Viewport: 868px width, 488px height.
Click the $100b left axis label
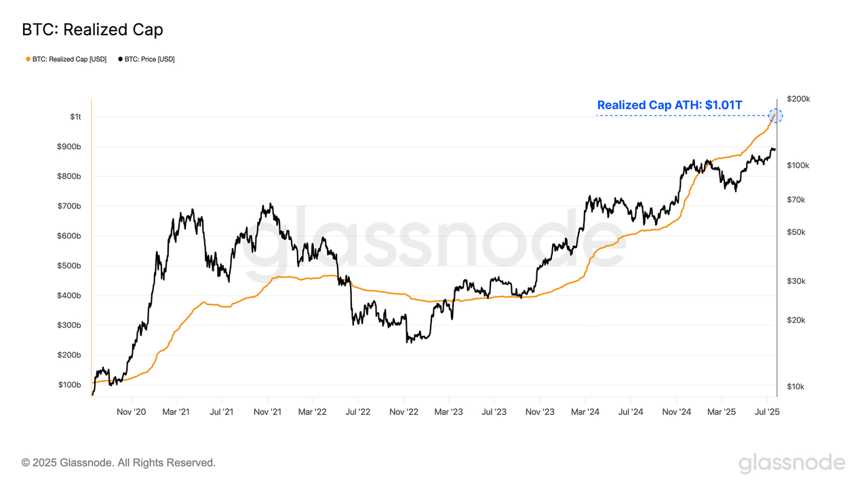coord(70,385)
